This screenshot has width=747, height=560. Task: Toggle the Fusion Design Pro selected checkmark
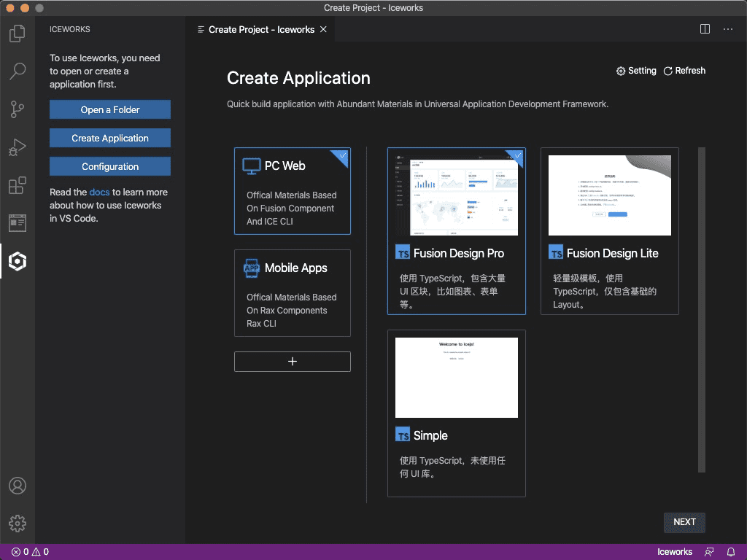[516, 157]
